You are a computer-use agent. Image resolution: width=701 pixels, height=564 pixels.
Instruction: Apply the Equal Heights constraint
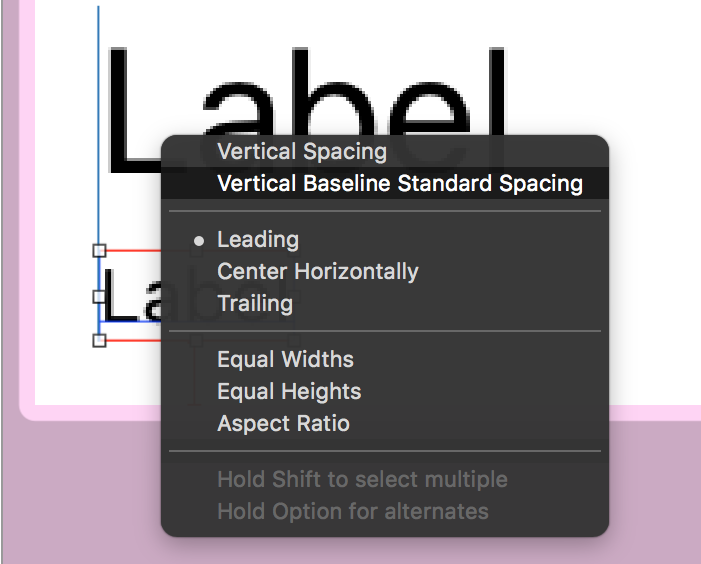tap(289, 392)
